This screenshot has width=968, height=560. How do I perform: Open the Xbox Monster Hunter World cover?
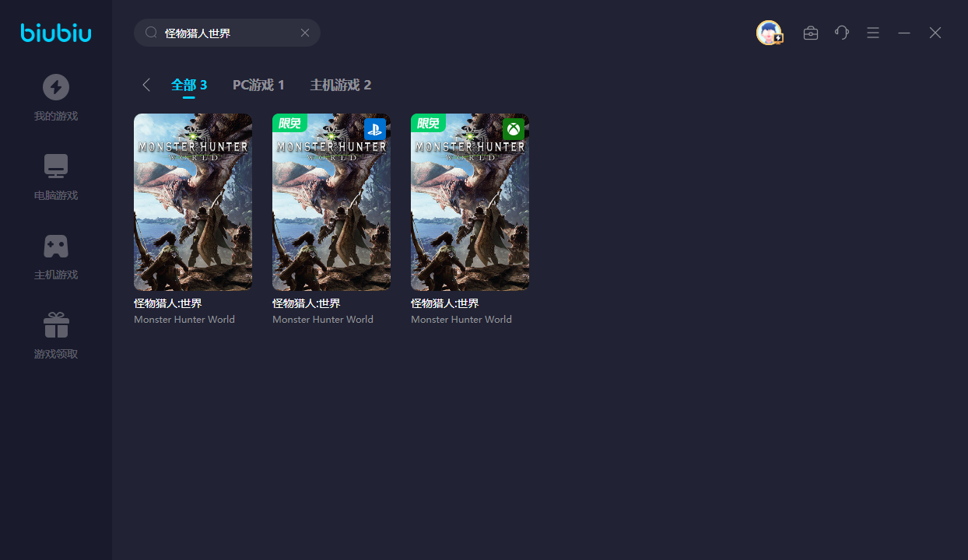[x=470, y=202]
